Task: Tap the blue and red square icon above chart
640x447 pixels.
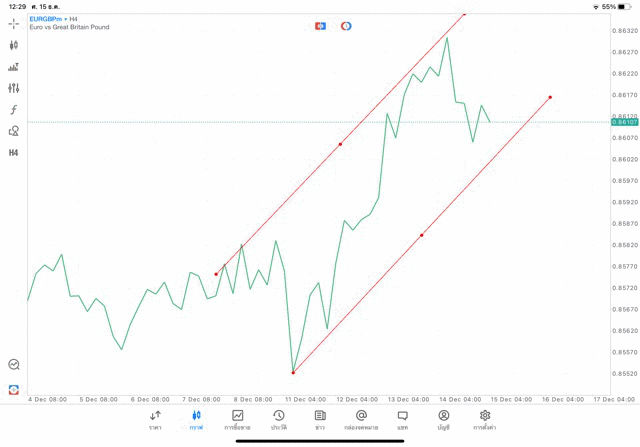Action: [x=320, y=26]
